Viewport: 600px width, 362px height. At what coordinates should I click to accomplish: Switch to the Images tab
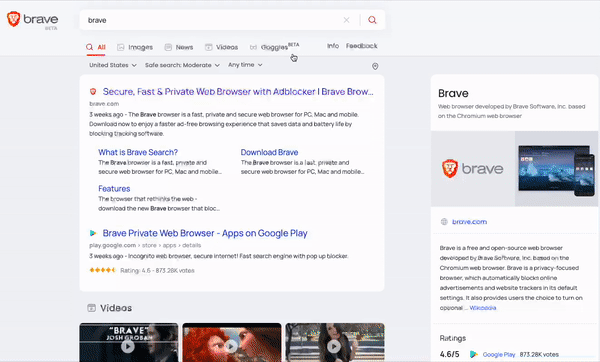(x=135, y=47)
